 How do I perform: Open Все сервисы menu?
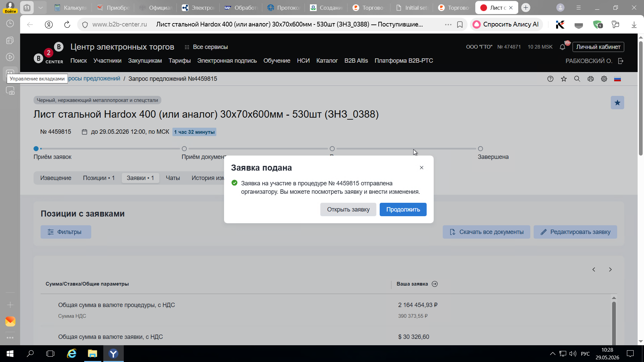[206, 47]
